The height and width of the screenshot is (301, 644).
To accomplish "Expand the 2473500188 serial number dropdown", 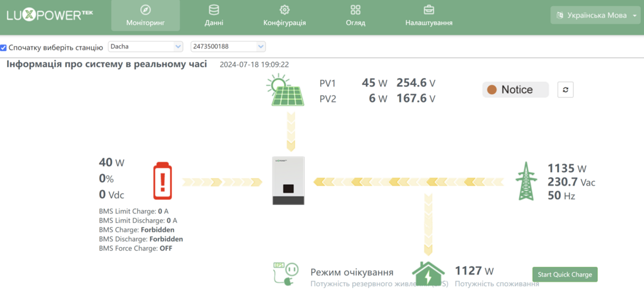I will pyautogui.click(x=229, y=46).
